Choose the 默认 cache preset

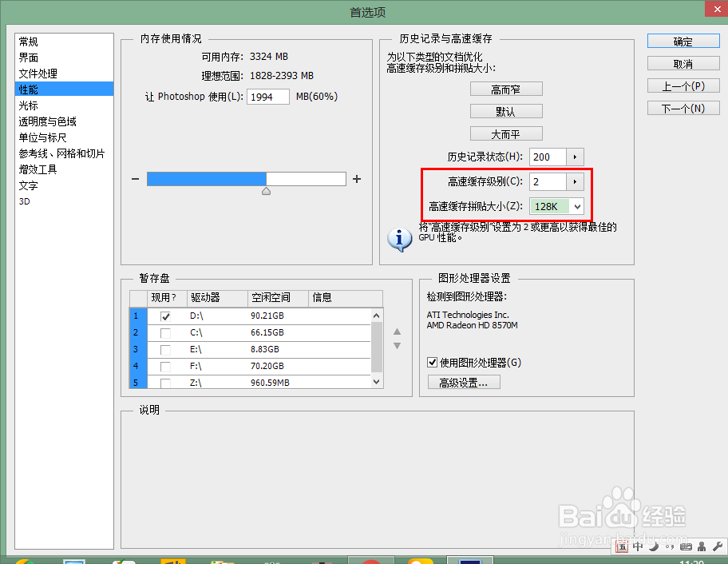[506, 112]
